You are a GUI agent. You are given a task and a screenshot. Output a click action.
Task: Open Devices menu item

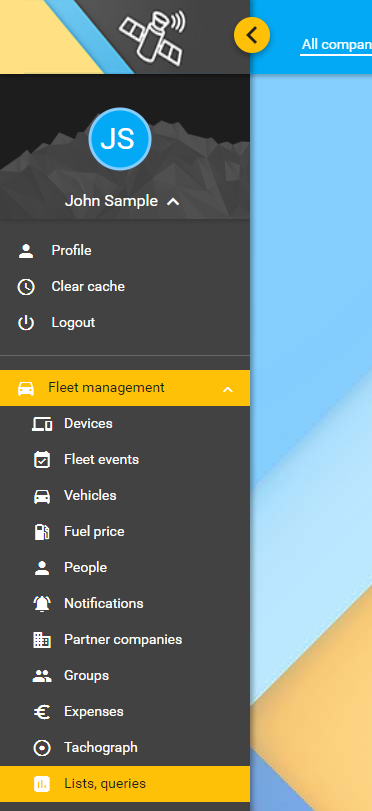coord(125,424)
